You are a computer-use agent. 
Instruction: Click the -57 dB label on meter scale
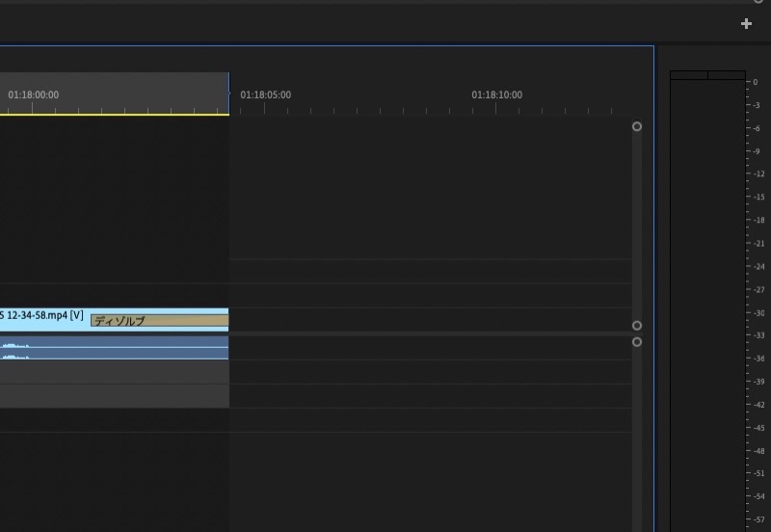click(x=759, y=519)
